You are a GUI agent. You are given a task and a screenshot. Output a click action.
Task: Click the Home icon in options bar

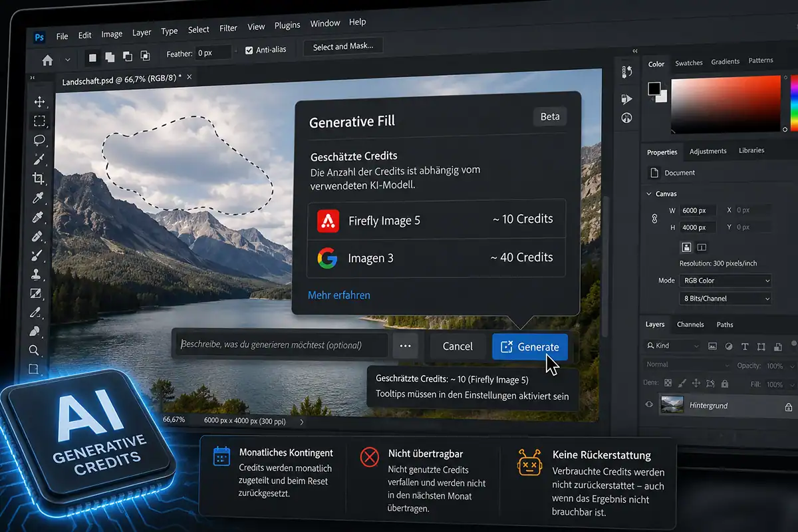tap(47, 60)
